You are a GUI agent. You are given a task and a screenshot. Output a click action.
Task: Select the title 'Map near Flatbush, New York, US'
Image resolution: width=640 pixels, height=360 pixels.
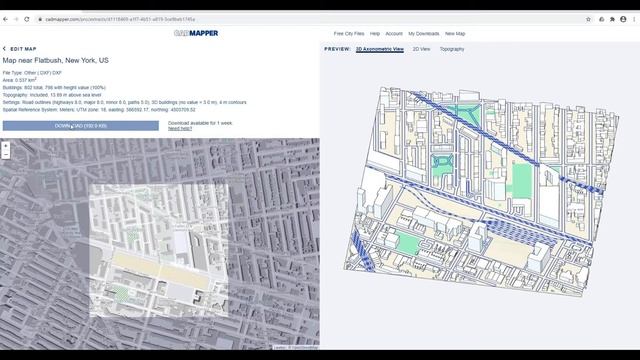[56, 60]
